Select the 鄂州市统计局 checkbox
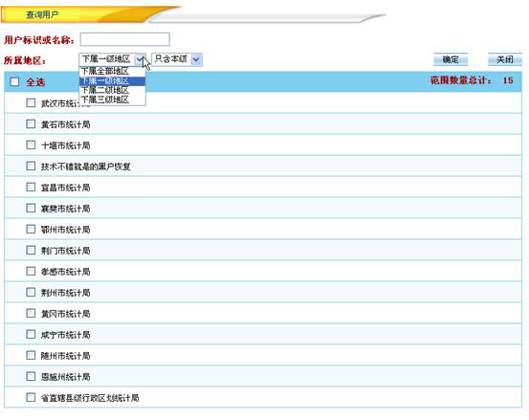Viewport: 529px width, 420px height. 31,229
